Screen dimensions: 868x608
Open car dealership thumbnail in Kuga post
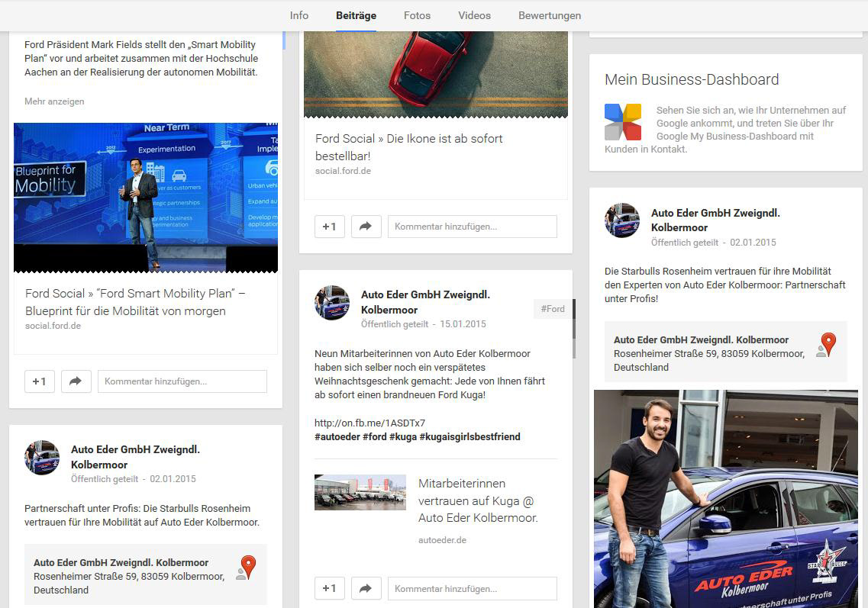pos(360,492)
